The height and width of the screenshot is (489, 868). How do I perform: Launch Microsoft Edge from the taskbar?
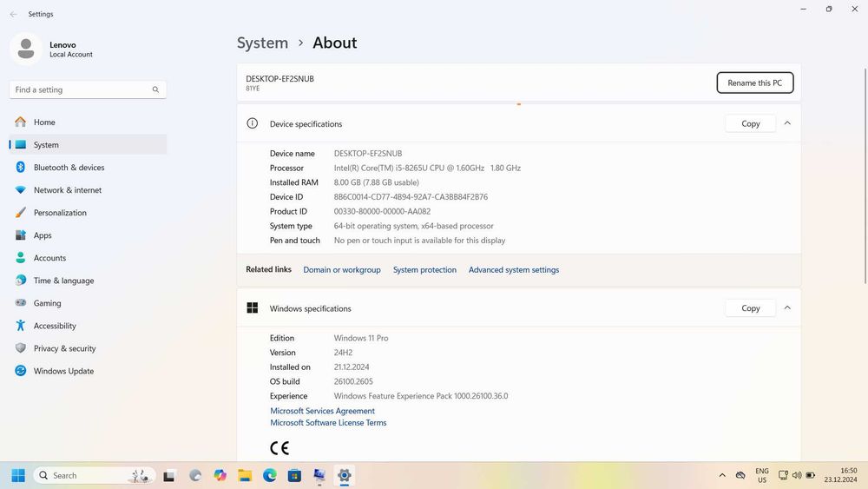(x=270, y=475)
